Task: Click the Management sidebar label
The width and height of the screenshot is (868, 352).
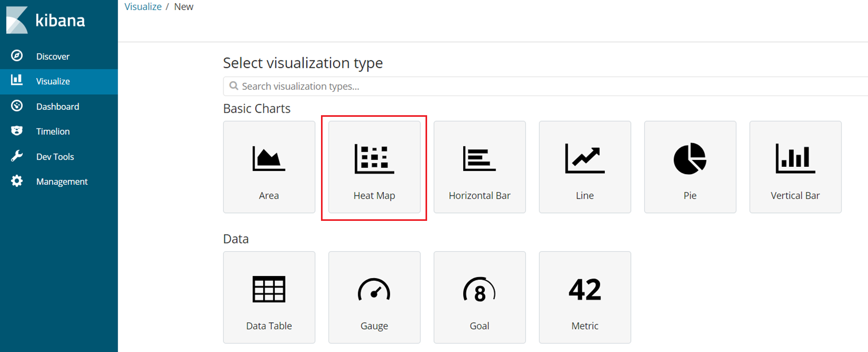Action: 62,182
